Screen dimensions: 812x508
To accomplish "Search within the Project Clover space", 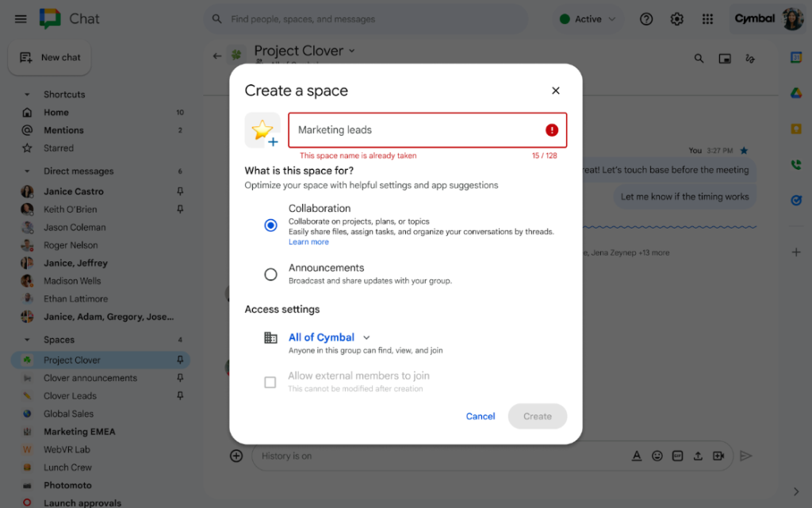I will pyautogui.click(x=699, y=59).
